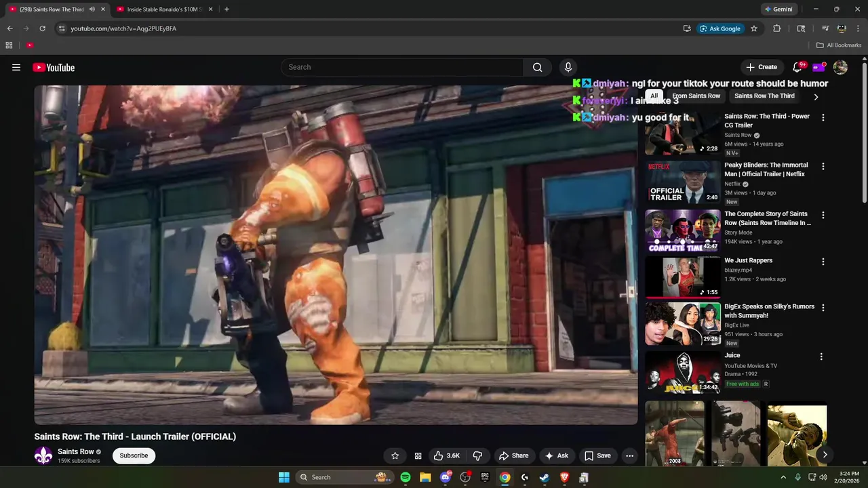Click the address bar URL
868x488 pixels.
[x=123, y=28]
